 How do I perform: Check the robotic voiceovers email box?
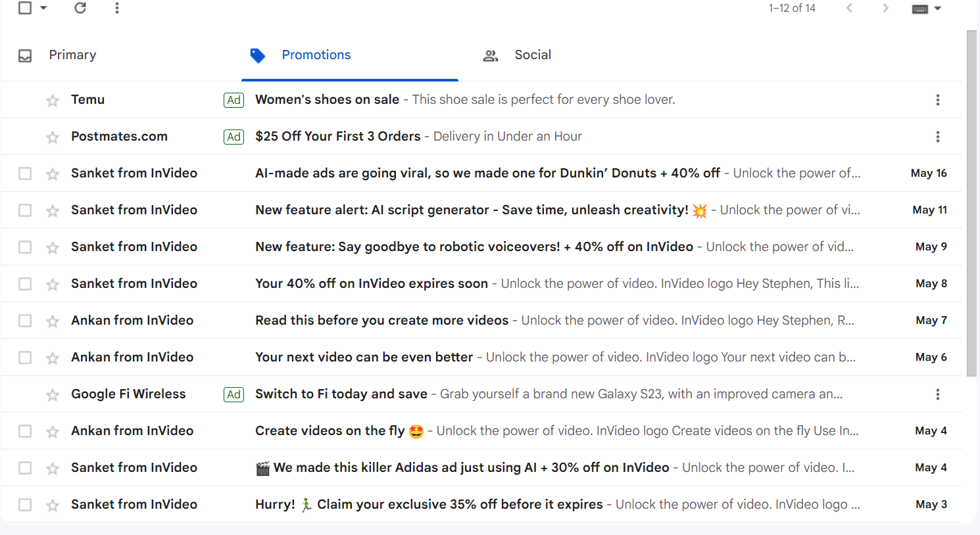[x=25, y=247]
